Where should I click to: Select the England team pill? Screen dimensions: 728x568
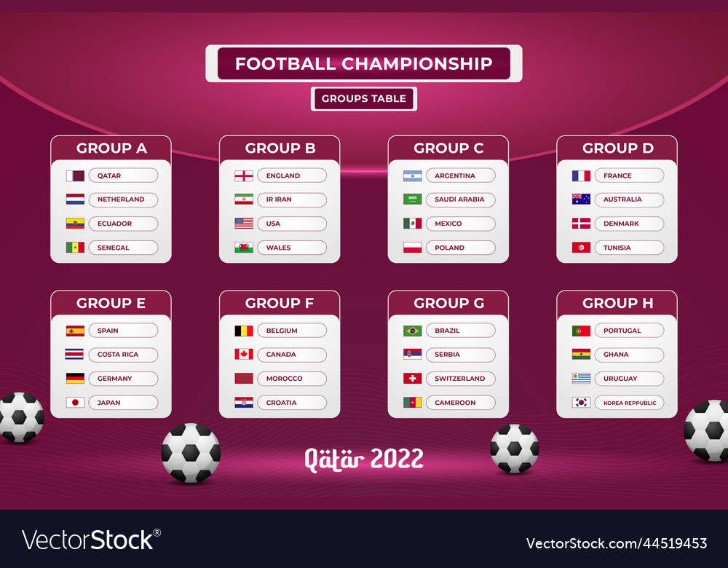(292, 175)
